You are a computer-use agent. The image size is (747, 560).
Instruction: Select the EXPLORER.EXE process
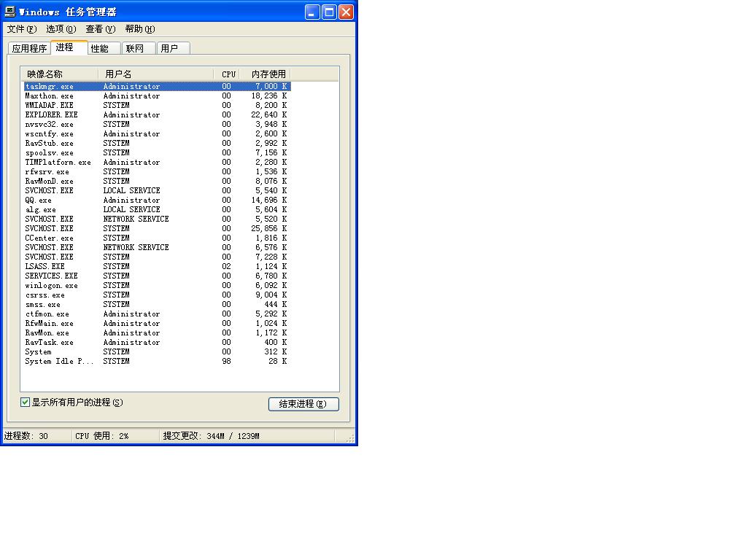158,114
